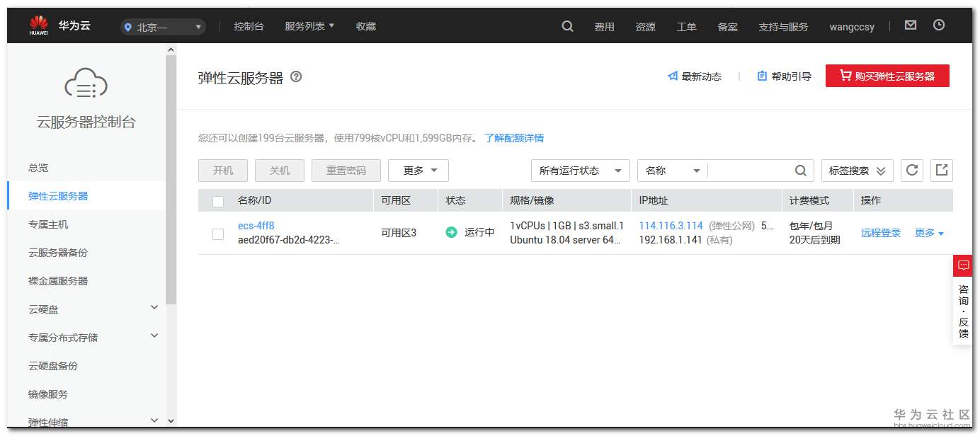Click the 状态 column header

click(455, 200)
